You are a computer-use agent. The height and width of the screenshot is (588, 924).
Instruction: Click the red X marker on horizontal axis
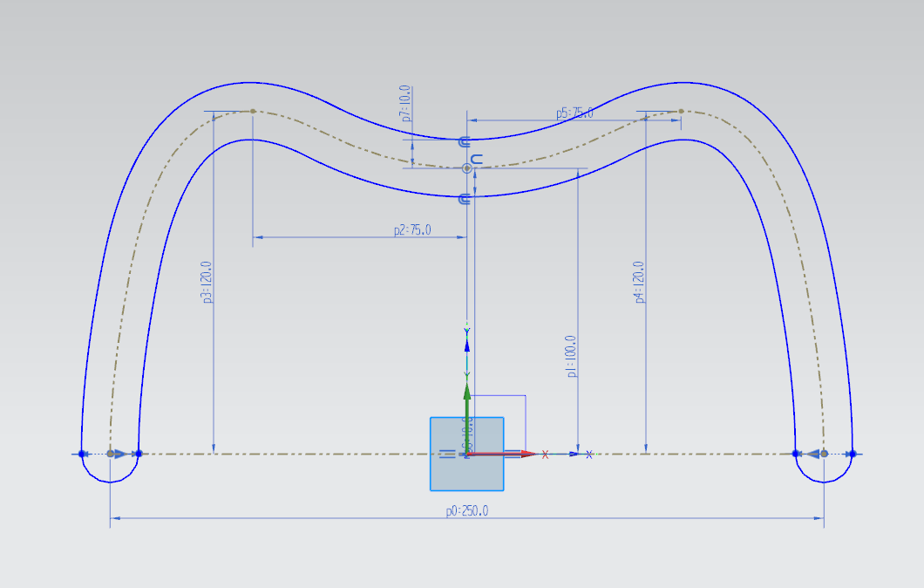(x=545, y=455)
